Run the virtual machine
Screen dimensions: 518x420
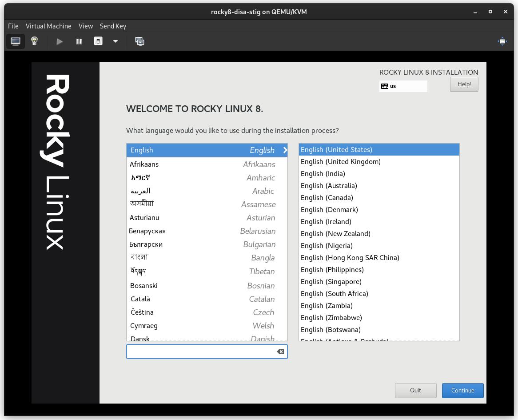click(x=60, y=41)
